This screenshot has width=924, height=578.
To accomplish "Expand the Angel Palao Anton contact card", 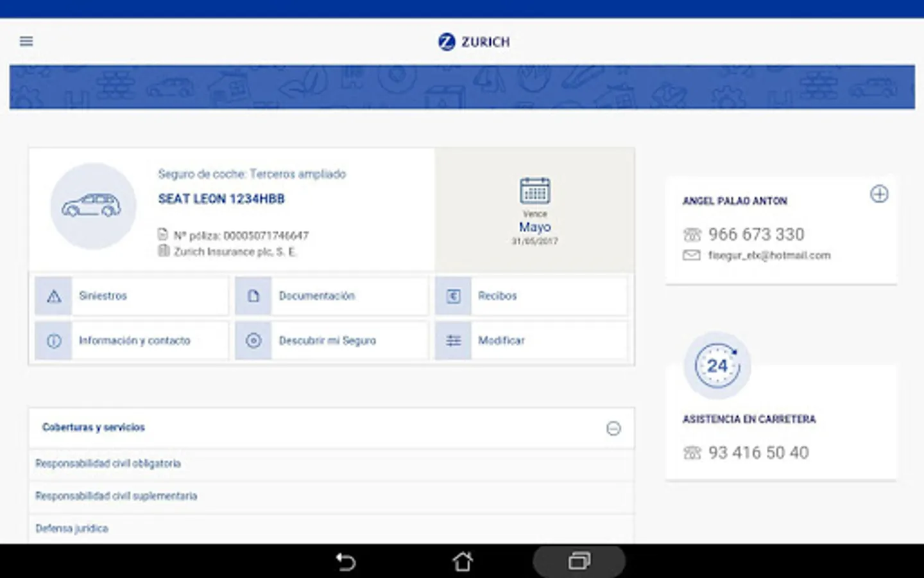I will (879, 194).
